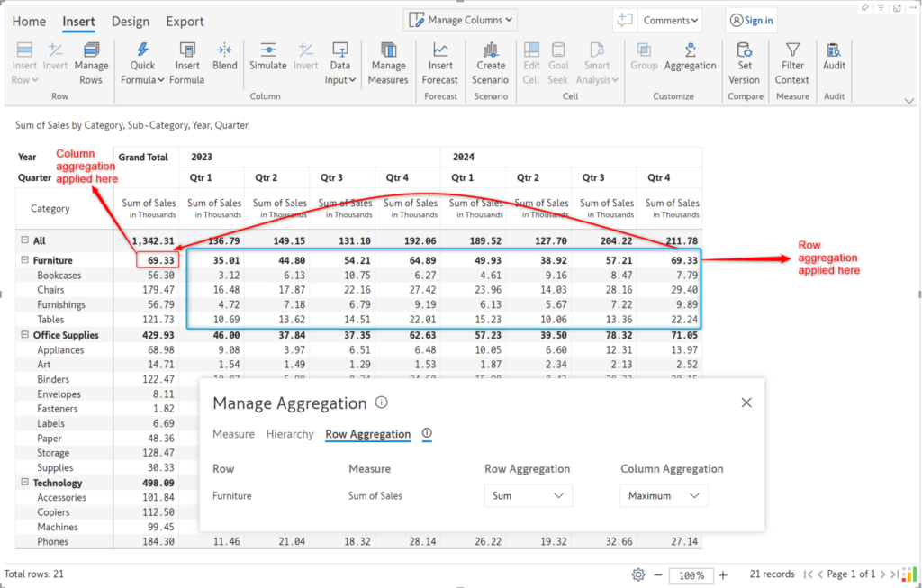
Task: Open the Manage Columns dropdown
Action: (459, 19)
